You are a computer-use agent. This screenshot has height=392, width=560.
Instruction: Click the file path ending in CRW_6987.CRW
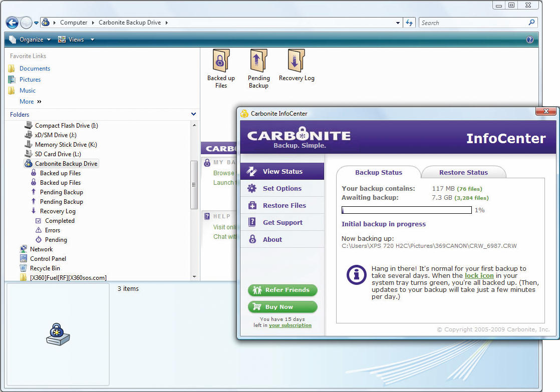pos(429,246)
